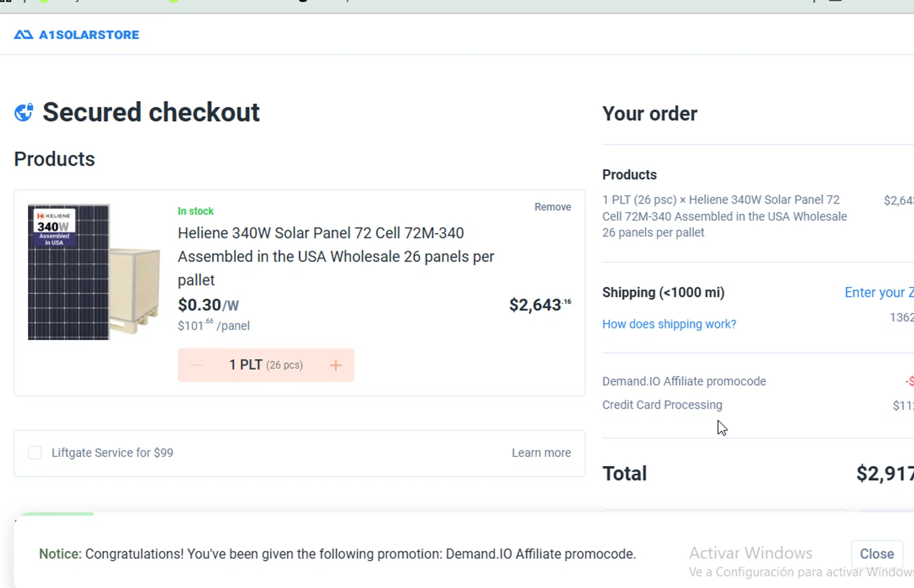Click the order summary product description text
Image resolution: width=914 pixels, height=588 pixels.
click(724, 216)
